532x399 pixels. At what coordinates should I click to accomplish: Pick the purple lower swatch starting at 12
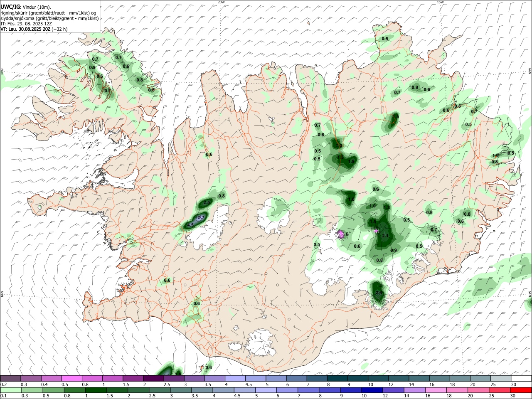394,390
